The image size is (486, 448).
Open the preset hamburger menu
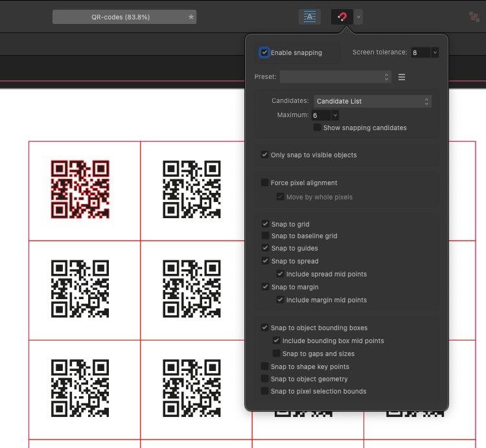pos(402,77)
